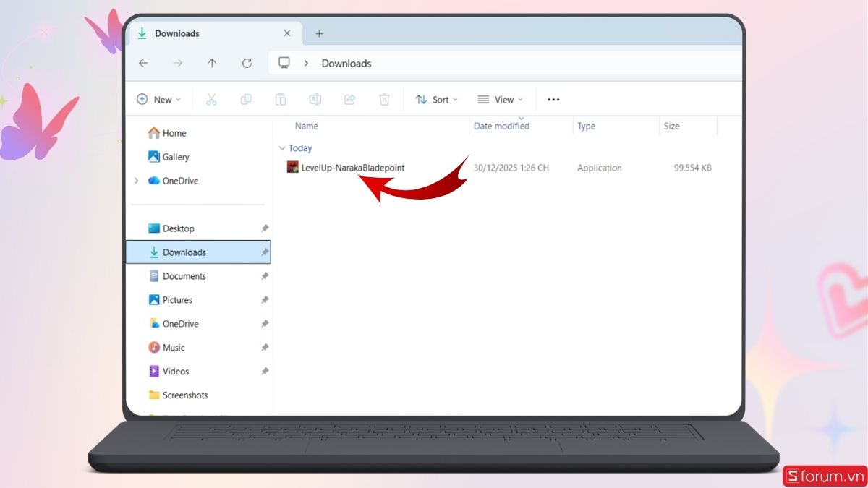The image size is (868, 488).
Task: Open the pinned Music folder
Action: [x=174, y=348]
